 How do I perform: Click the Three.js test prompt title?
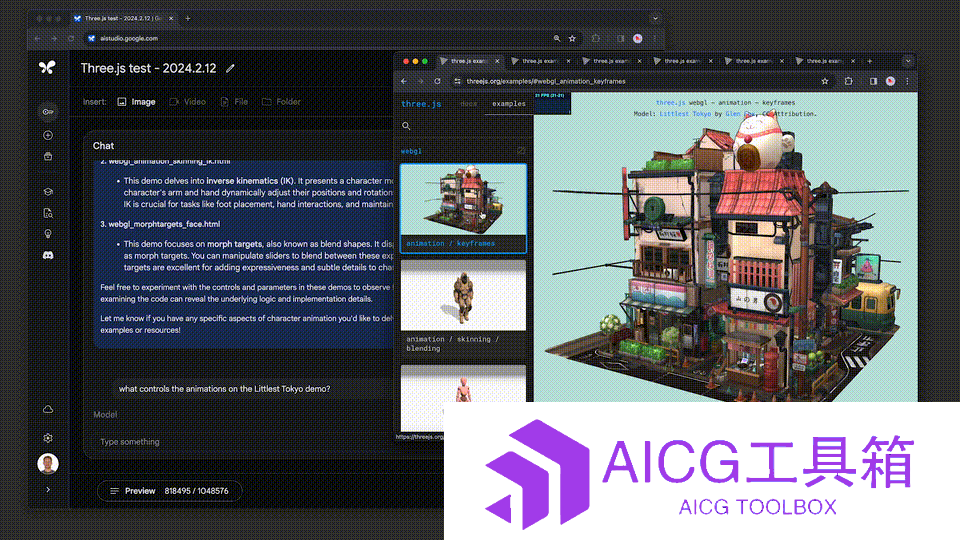coord(148,68)
